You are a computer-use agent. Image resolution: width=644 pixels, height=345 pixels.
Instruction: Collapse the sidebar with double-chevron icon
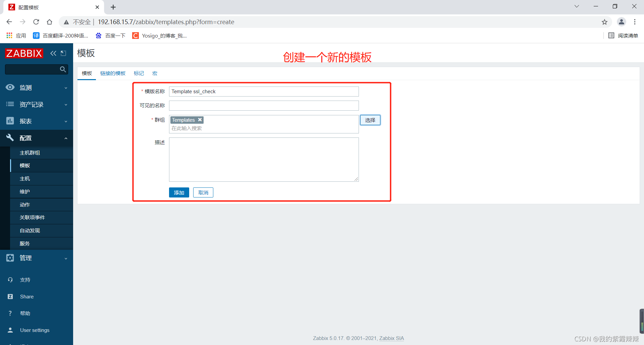pyautogui.click(x=53, y=53)
